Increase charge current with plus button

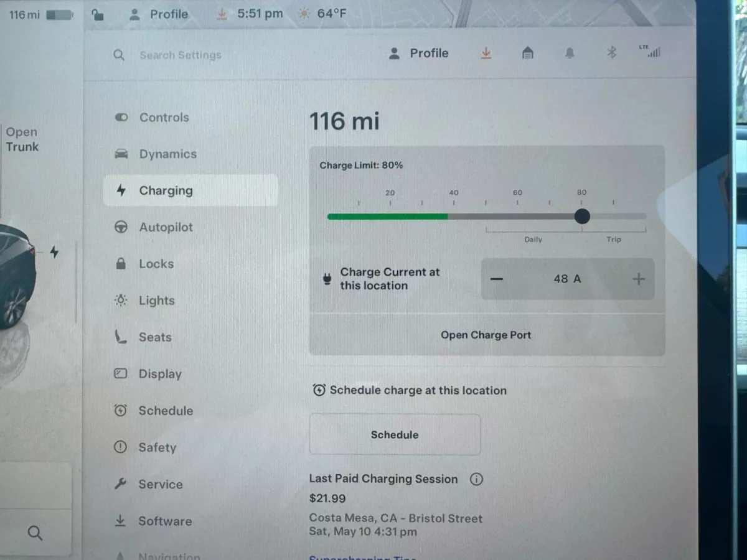639,279
